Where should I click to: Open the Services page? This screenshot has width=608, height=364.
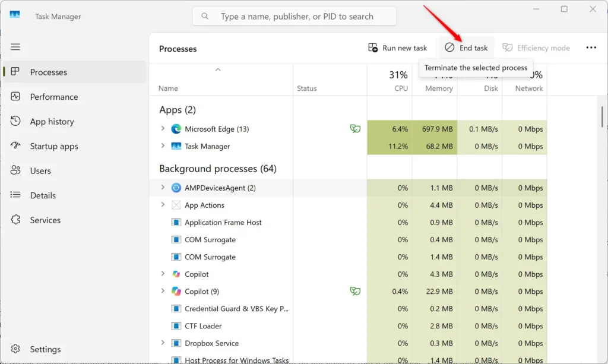click(x=75, y=220)
